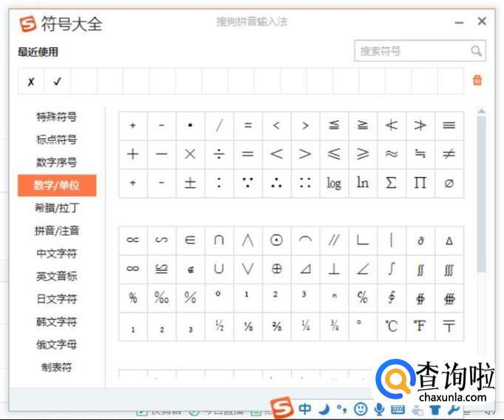Image resolution: width=504 pixels, height=420 pixels.
Task: Insert the ∞ infinity symbol
Action: pos(133,269)
